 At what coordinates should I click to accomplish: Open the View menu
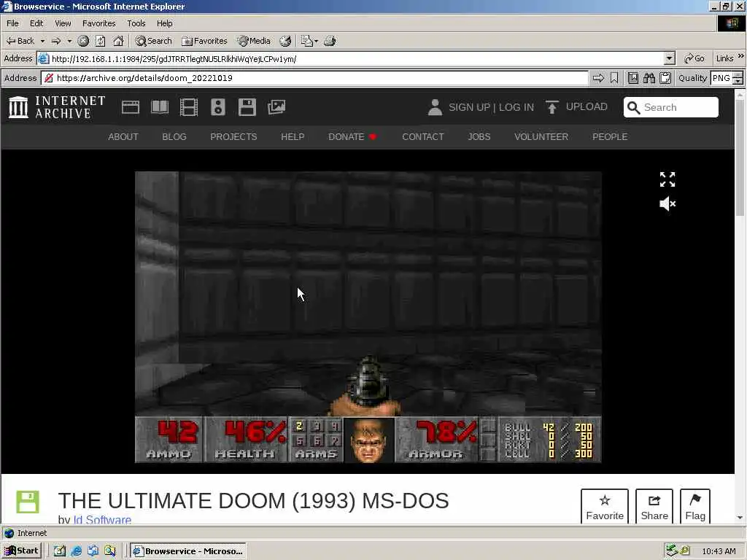tap(63, 23)
